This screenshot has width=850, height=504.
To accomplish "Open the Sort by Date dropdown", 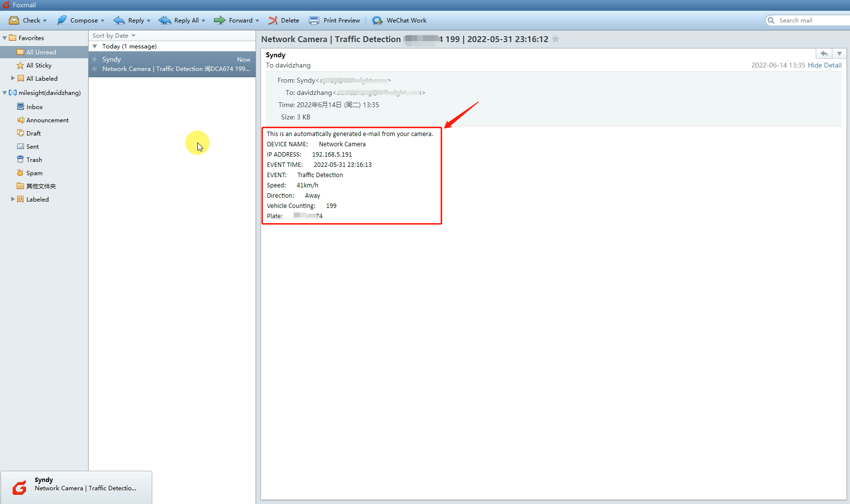I will coord(114,36).
